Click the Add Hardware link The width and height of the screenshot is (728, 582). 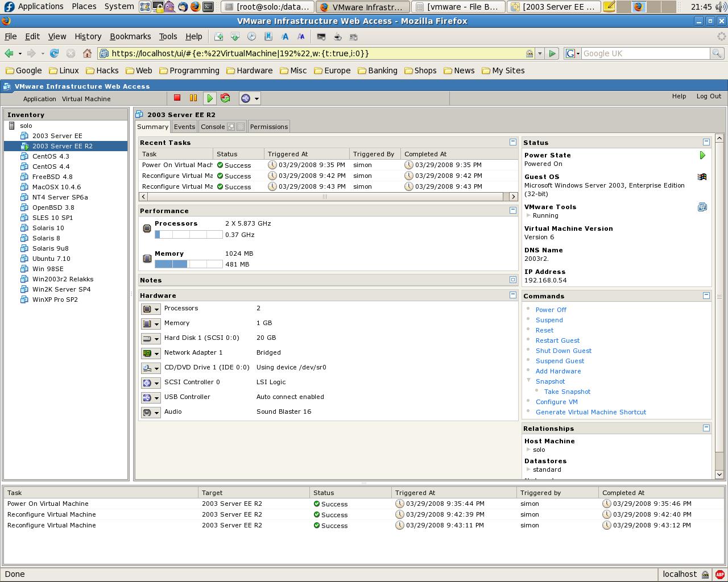pos(559,371)
